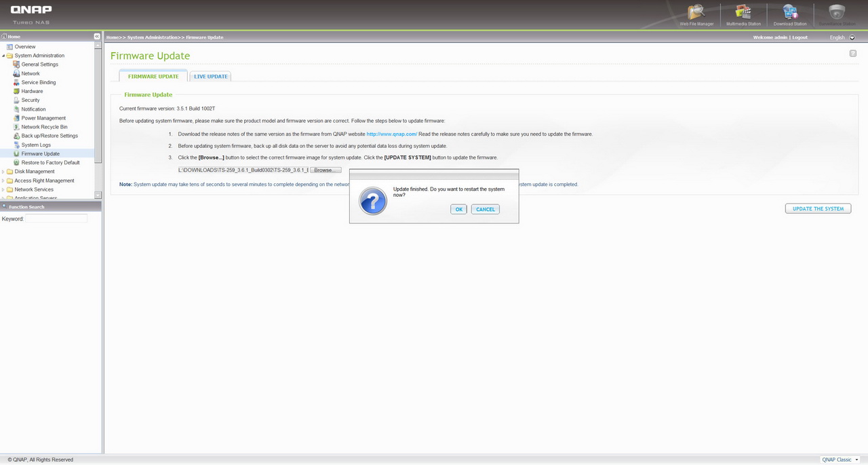This screenshot has height=465, width=868.
Task: Click the Home header in the sidebar
Action: click(x=14, y=37)
